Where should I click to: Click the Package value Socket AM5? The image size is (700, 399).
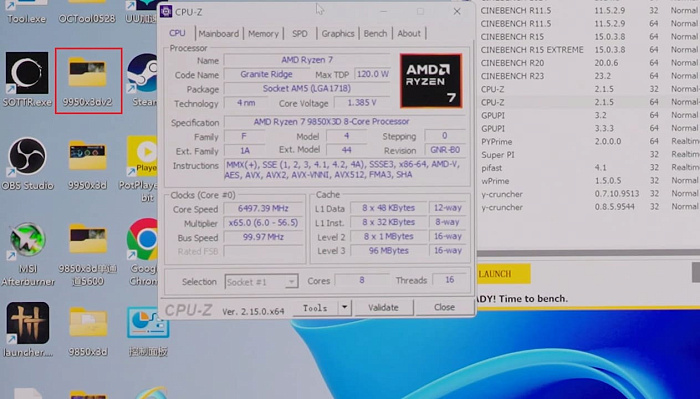tap(307, 88)
